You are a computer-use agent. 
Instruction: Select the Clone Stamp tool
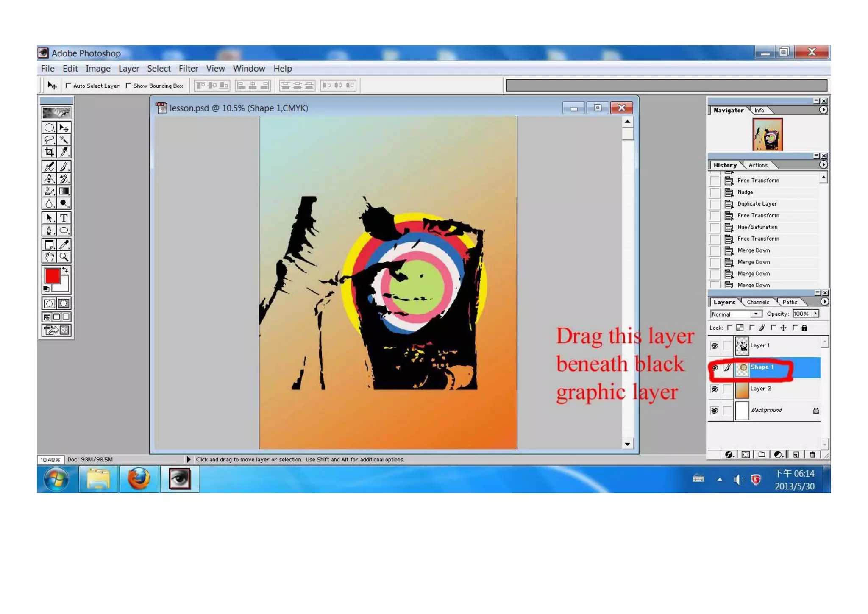(x=49, y=179)
